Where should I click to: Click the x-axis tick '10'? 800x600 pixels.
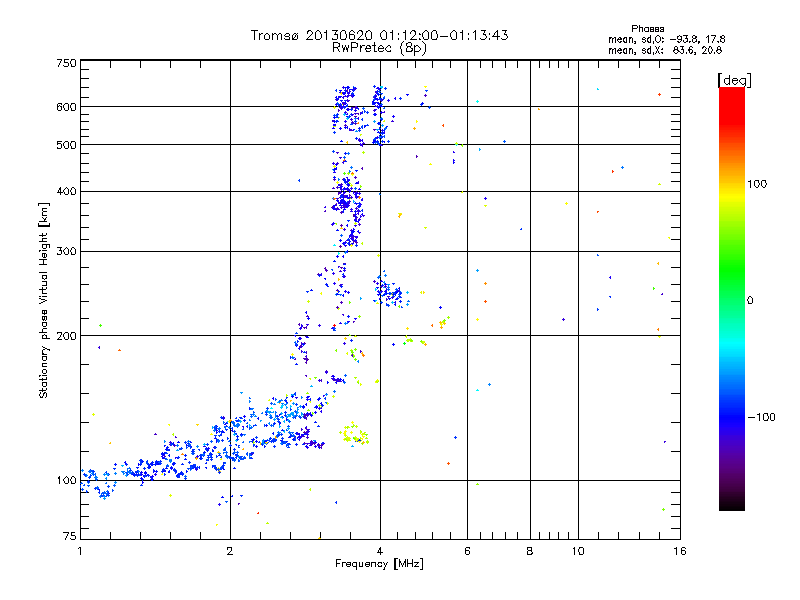[x=578, y=551]
